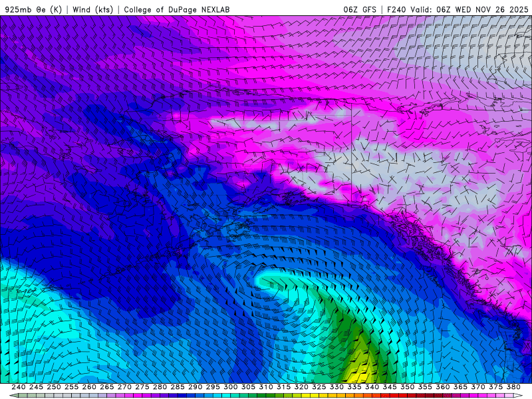
Task: Choose the 275 legend value
Action: tap(142, 387)
